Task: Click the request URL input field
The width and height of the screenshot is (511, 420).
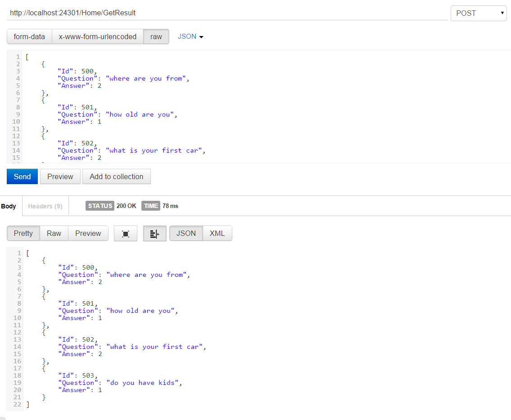Action: coord(225,13)
